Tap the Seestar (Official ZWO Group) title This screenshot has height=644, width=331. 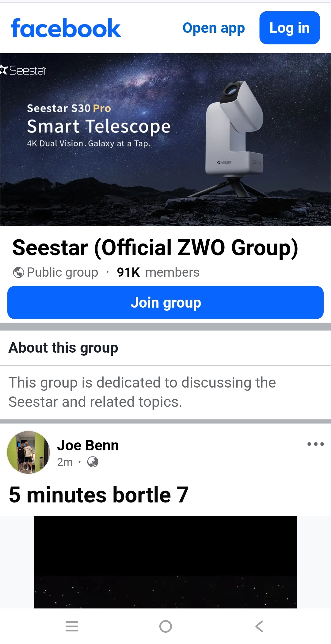(155, 248)
